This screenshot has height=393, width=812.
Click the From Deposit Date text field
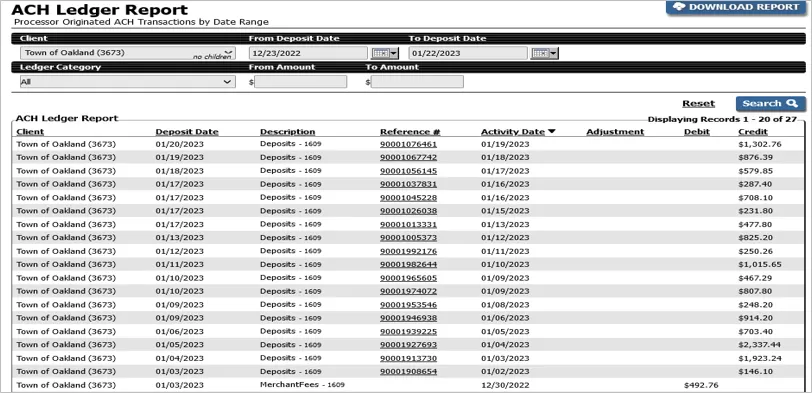click(x=308, y=53)
